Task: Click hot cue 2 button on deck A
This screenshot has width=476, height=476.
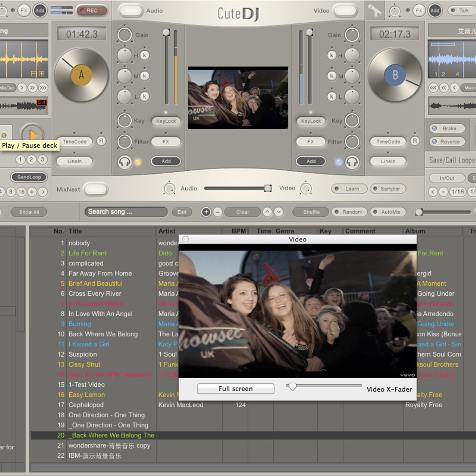Action: 31,159
